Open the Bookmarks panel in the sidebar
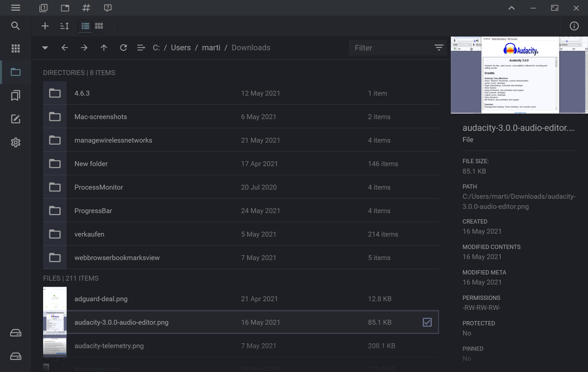Screen dimensions: 588x372 click(15, 95)
